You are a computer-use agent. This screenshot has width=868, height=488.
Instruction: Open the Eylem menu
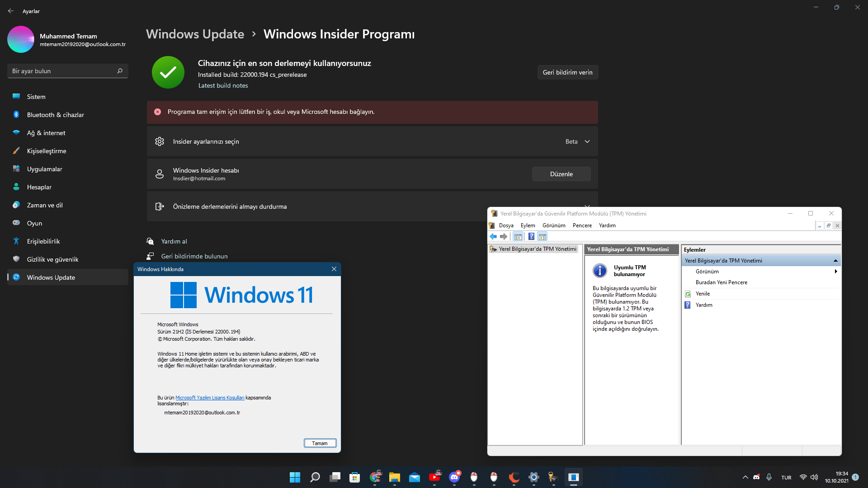click(x=528, y=225)
